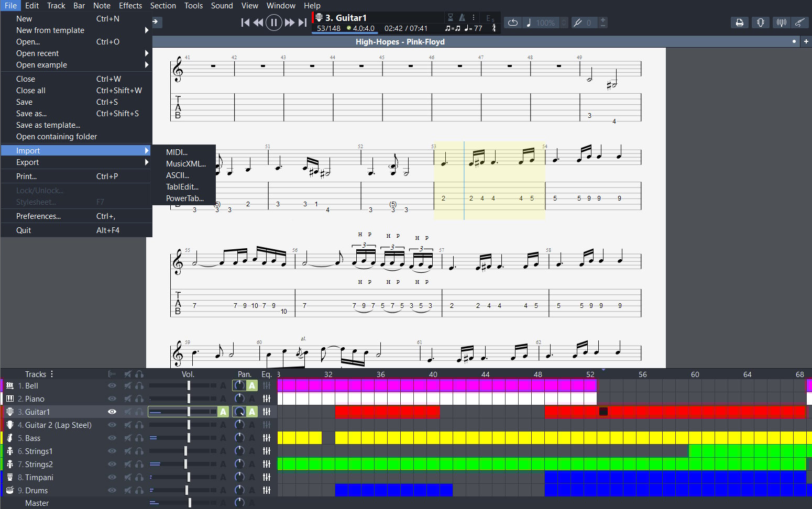Open the tuner icon in top right
This screenshot has height=509, width=812.
pos(760,23)
